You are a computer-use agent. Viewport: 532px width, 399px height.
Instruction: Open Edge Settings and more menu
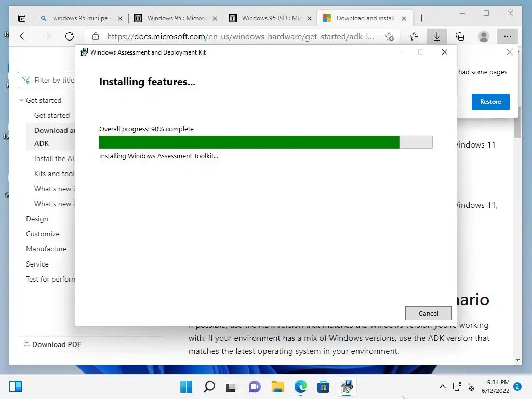(507, 36)
